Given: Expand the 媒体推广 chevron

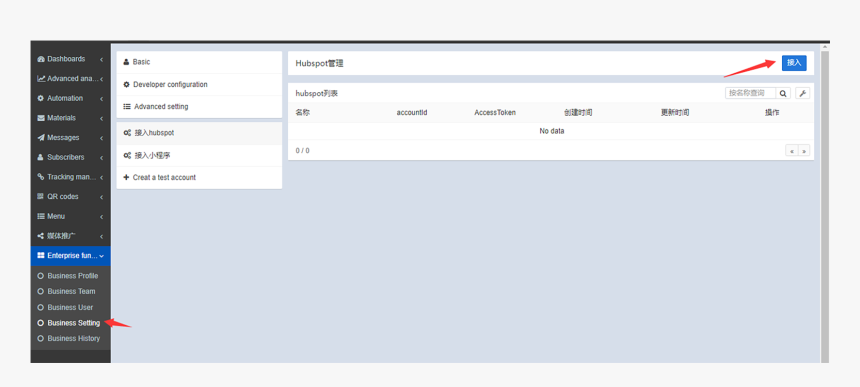Looking at the screenshot, I should pyautogui.click(x=101, y=236).
